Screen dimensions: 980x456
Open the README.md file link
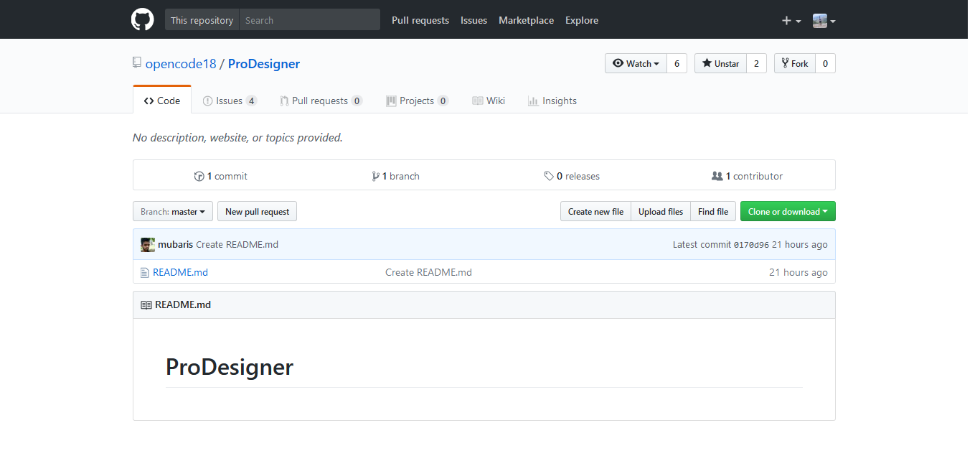(180, 272)
